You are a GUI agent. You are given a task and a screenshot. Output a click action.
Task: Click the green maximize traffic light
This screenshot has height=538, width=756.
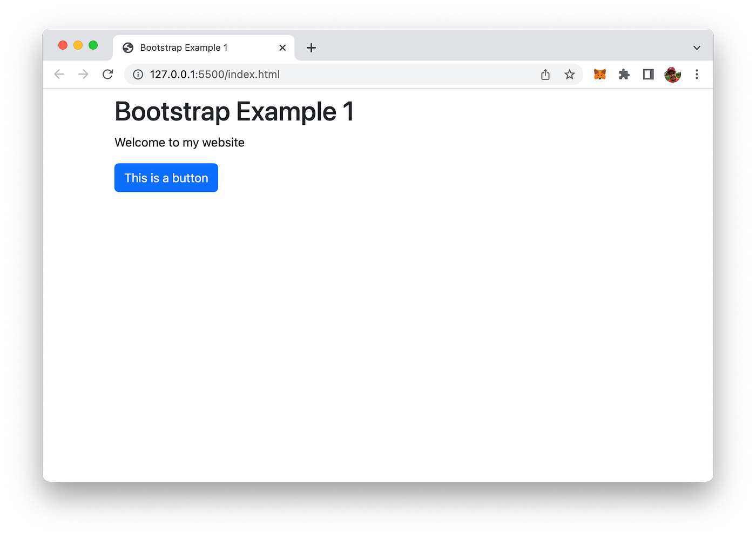(93, 45)
